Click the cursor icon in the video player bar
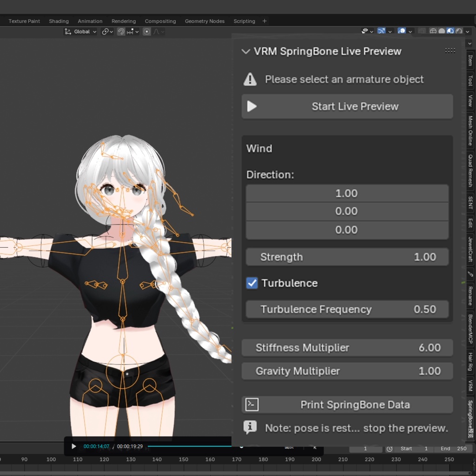This screenshot has height=476, width=476. coord(315,447)
